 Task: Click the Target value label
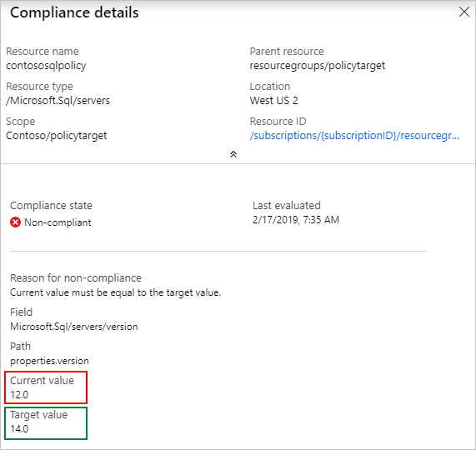[38, 415]
